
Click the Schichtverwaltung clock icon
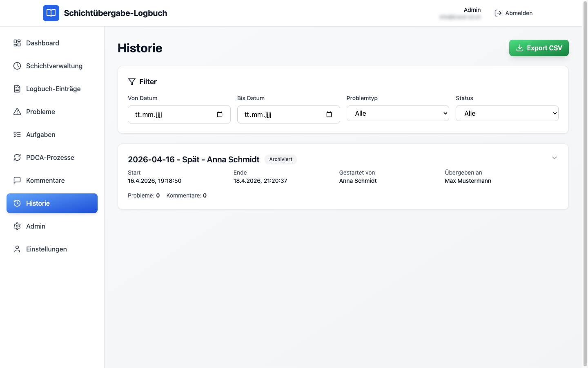point(17,66)
